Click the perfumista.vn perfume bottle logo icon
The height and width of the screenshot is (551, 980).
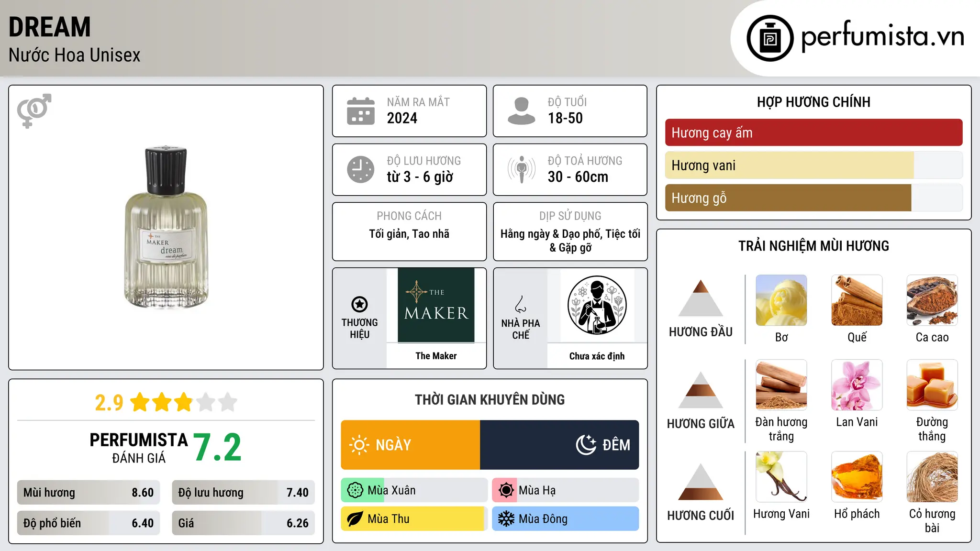pyautogui.click(x=770, y=38)
